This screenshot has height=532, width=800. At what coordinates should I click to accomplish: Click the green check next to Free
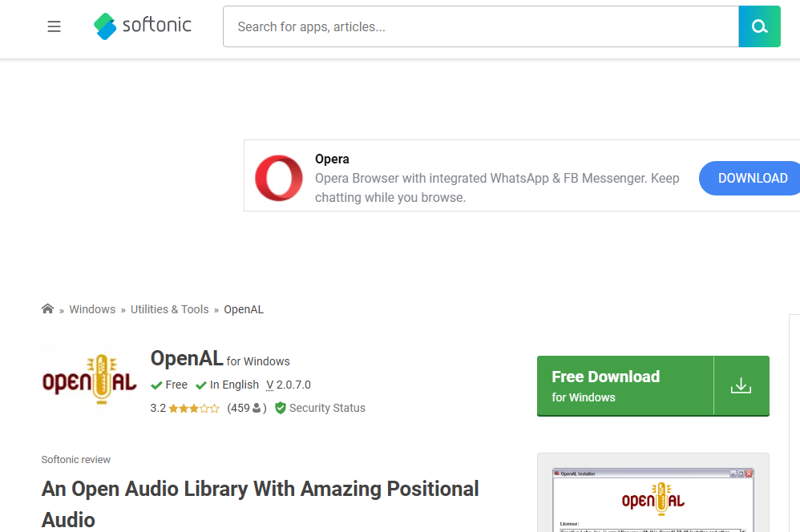[x=156, y=385]
